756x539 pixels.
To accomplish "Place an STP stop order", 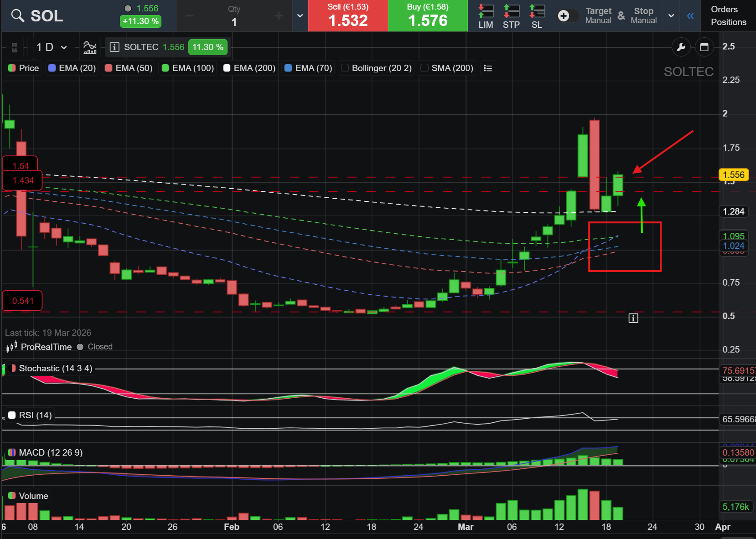I will point(511,16).
